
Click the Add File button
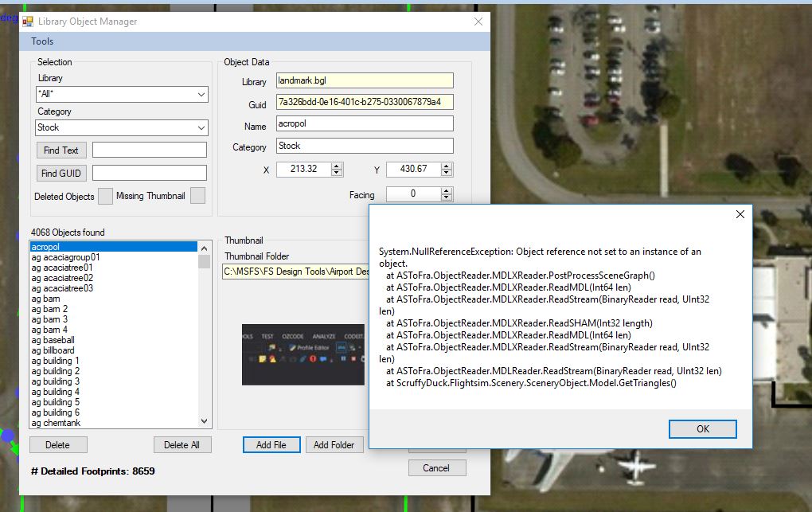pyautogui.click(x=271, y=445)
